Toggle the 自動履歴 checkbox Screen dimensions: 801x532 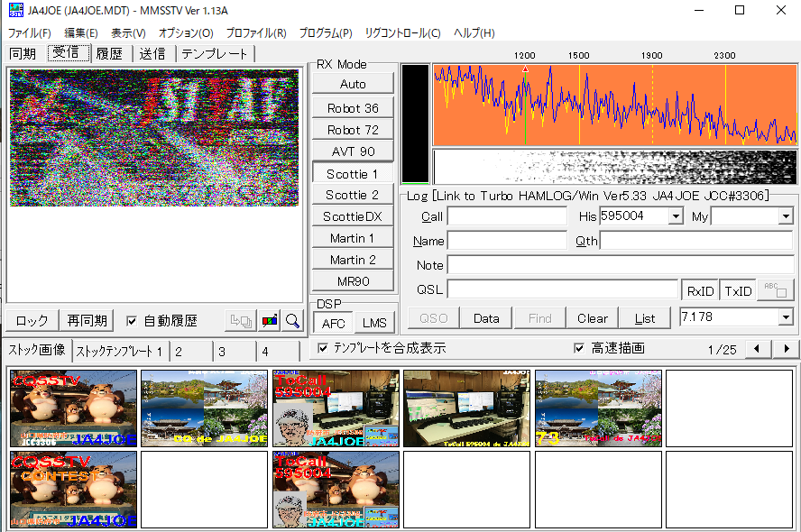pos(132,321)
